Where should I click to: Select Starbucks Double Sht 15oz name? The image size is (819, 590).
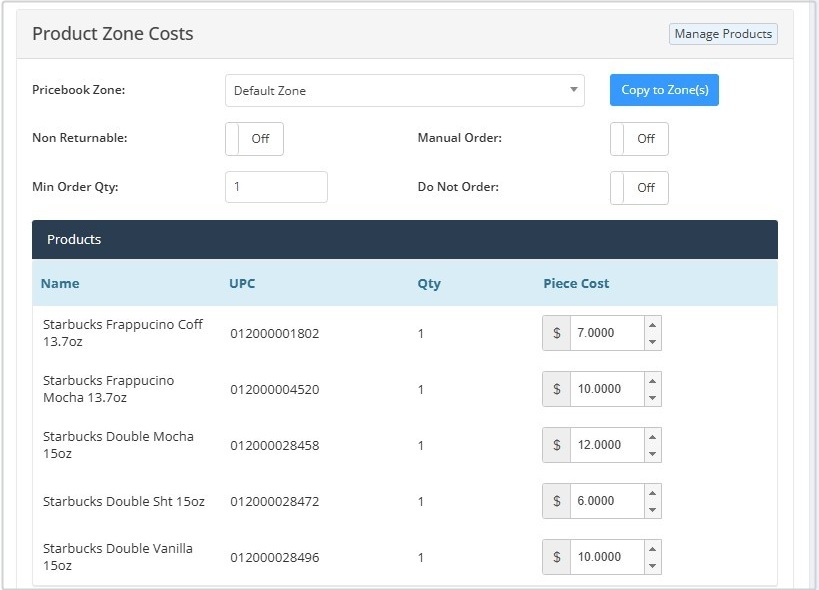pyautogui.click(x=124, y=501)
